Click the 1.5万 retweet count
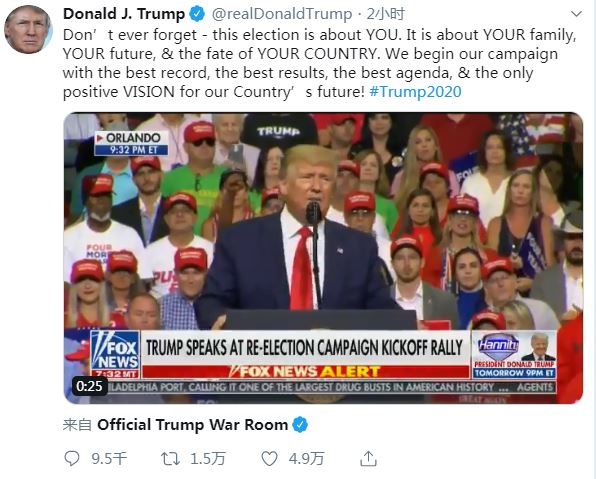The width and height of the screenshot is (596, 479). (x=208, y=458)
